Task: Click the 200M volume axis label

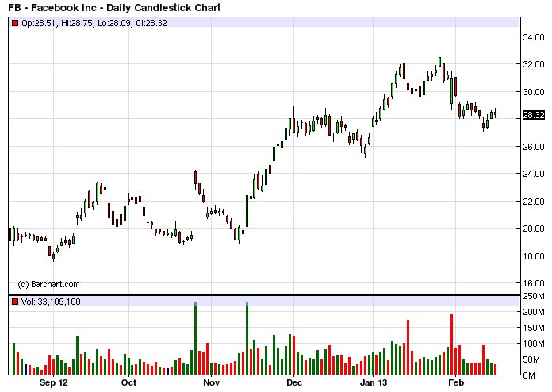Action: (534, 312)
